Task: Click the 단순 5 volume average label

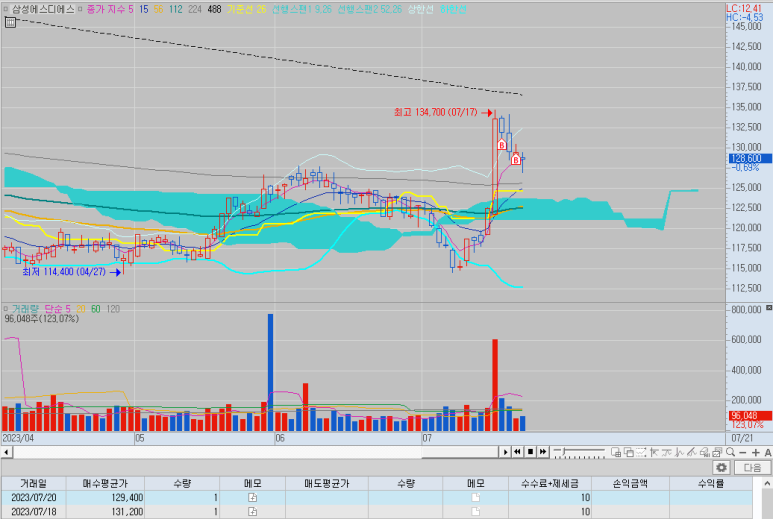Action: 57,309
